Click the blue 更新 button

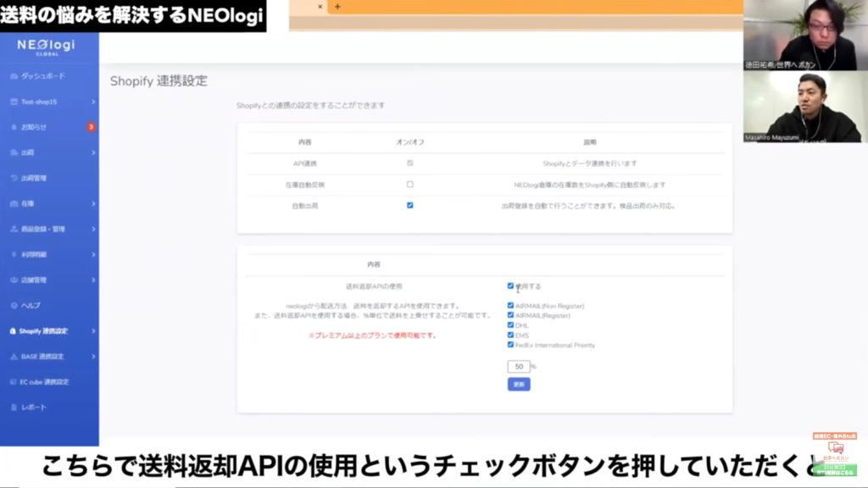pos(519,384)
